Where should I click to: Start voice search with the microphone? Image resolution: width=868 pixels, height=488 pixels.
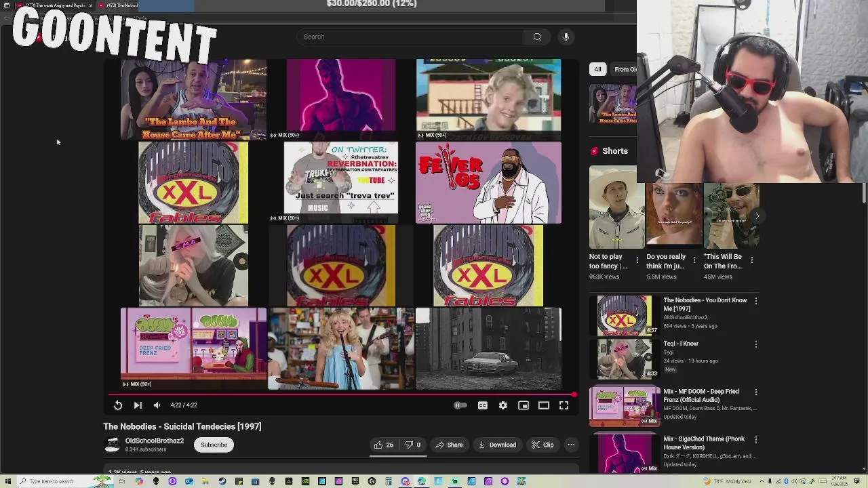coord(566,37)
